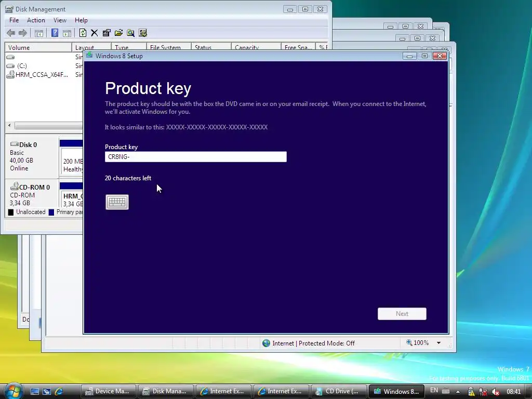Click the Refresh icon in Disk Management
The height and width of the screenshot is (399, 532).
click(x=83, y=33)
